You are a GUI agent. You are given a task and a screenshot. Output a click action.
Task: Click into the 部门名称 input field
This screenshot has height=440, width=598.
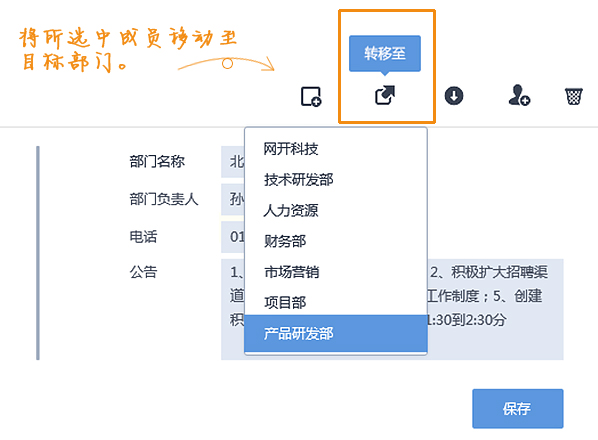click(233, 162)
